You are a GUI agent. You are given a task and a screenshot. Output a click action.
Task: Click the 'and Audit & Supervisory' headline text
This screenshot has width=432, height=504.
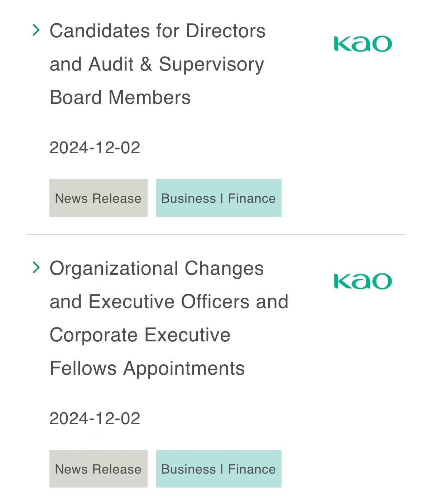pos(157,64)
